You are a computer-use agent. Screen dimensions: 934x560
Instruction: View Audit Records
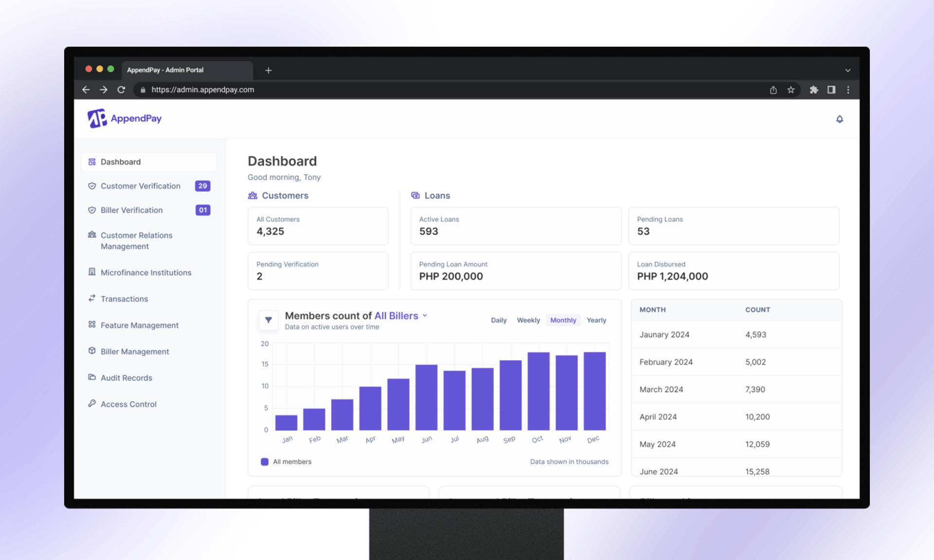click(149, 378)
